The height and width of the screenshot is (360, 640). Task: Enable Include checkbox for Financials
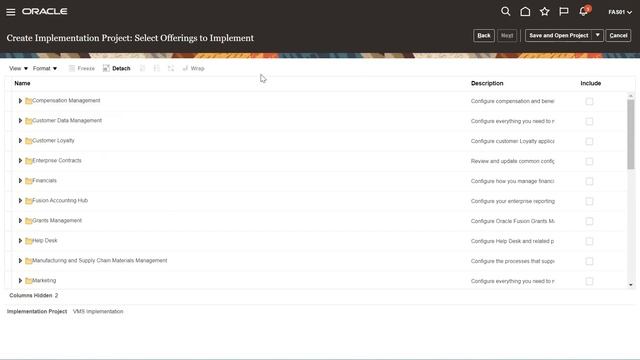point(589,181)
